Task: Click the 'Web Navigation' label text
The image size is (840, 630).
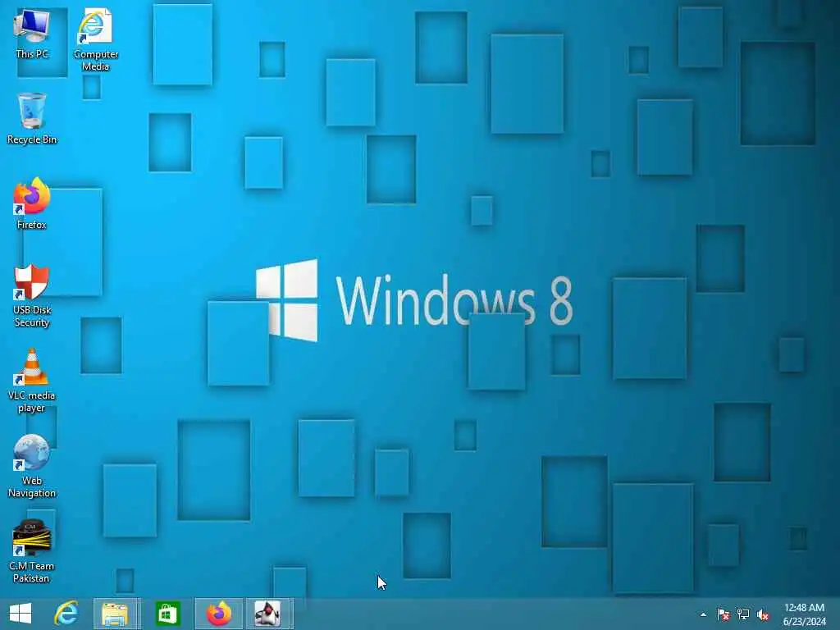Action: click(x=32, y=486)
